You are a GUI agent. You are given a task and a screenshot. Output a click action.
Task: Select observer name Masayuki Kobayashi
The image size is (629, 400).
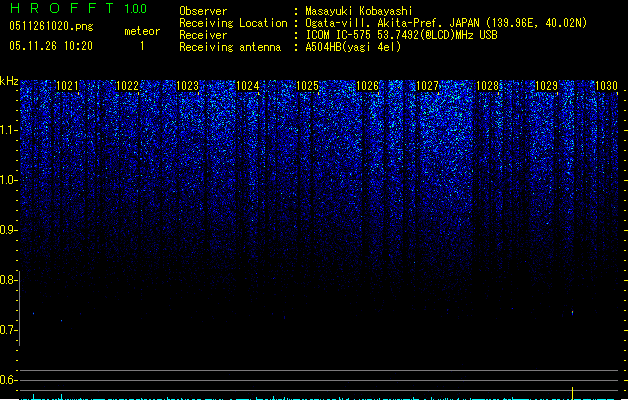pos(359,11)
